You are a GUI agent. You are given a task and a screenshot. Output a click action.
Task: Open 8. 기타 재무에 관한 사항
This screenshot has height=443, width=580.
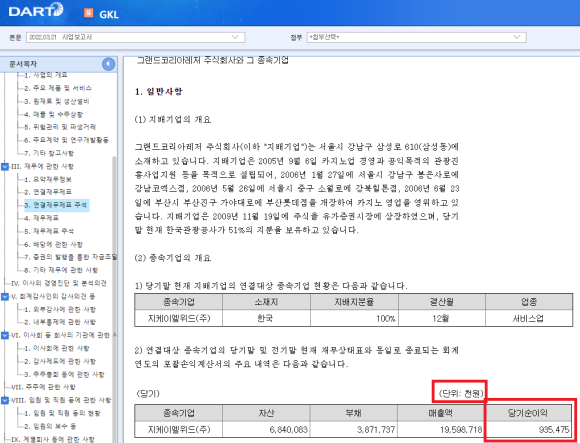(61, 270)
